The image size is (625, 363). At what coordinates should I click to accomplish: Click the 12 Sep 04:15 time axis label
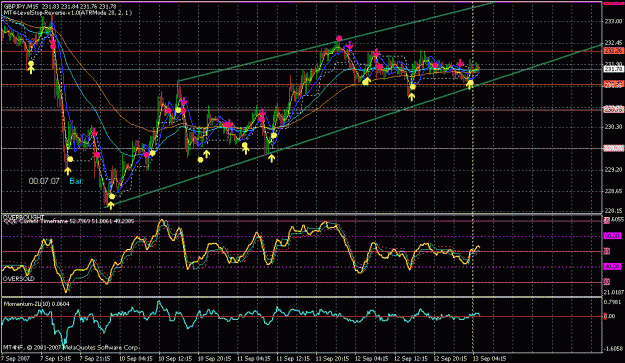[x=371, y=358]
